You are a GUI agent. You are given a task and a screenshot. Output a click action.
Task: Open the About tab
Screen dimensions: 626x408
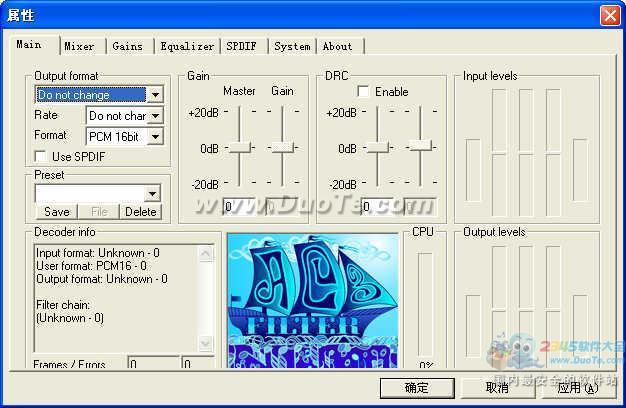coord(337,46)
